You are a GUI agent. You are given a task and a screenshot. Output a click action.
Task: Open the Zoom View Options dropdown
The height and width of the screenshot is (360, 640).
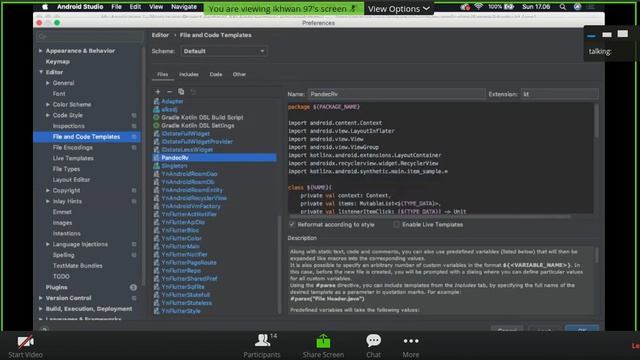398,9
